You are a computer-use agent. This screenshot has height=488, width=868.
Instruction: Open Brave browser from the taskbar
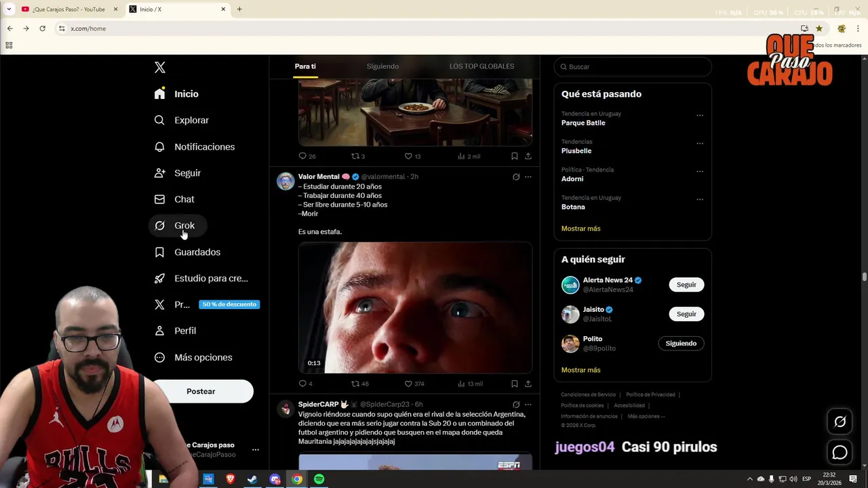(x=230, y=479)
